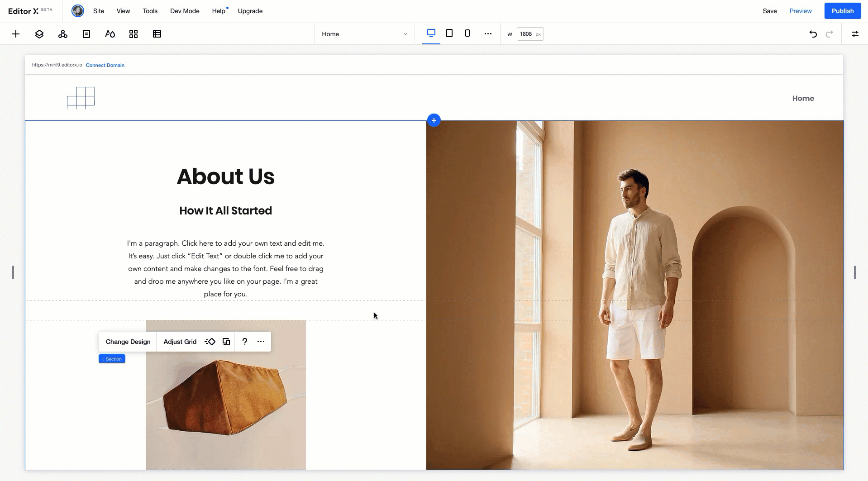The width and height of the screenshot is (868, 481).
Task: Select the About Us heading
Action: tap(225, 176)
